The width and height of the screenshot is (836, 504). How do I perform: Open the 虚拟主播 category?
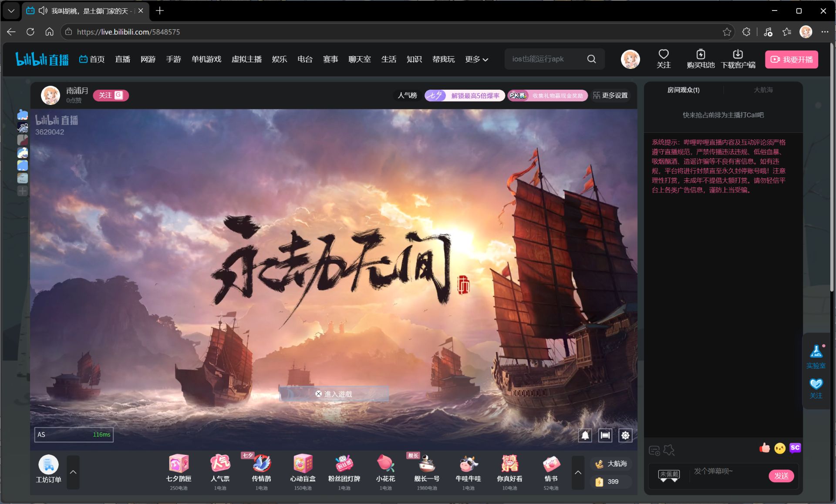coord(246,59)
